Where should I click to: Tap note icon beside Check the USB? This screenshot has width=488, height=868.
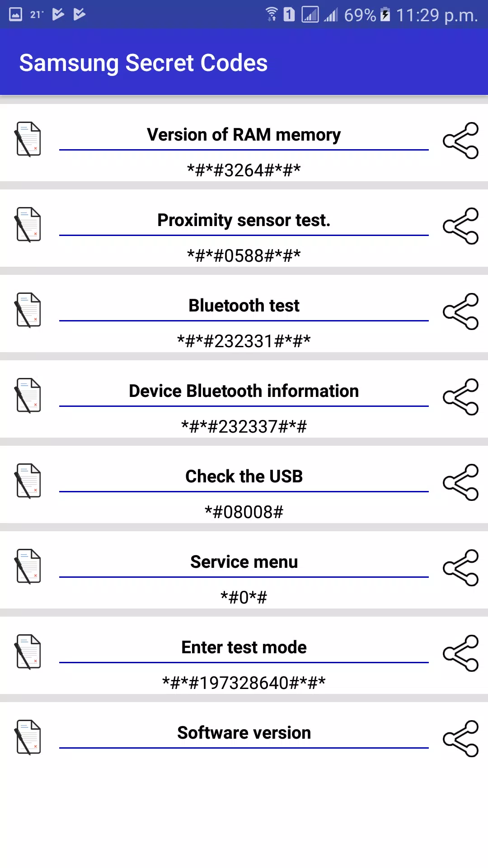28,481
